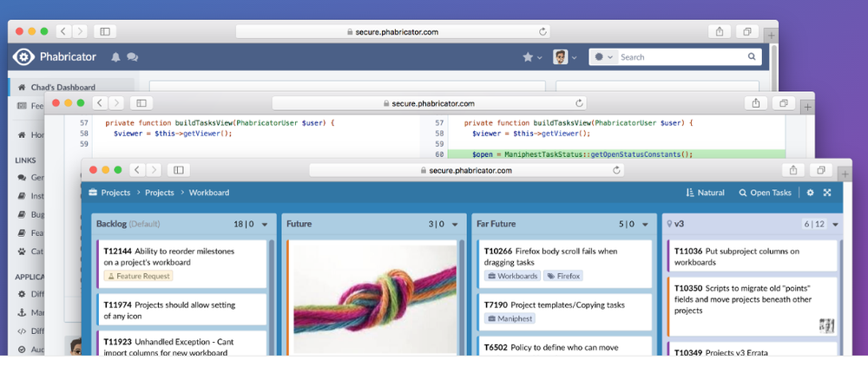868x380 pixels.
Task: Expand Future column dropdown arrow
Action: [x=455, y=224]
